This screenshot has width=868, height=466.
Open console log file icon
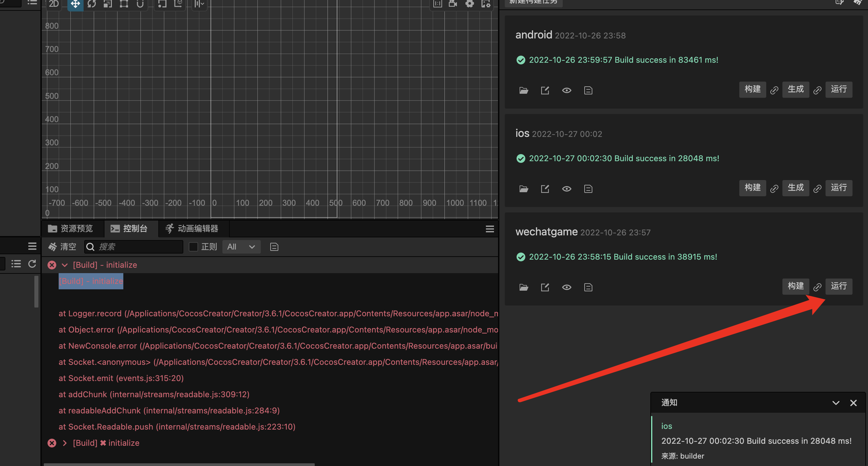(274, 247)
